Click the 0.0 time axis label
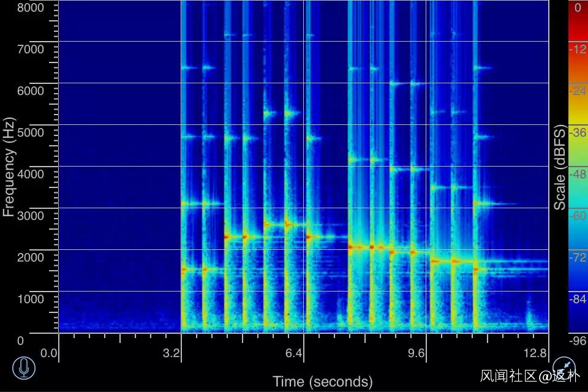Screen dimensions: 588x392 [49, 353]
